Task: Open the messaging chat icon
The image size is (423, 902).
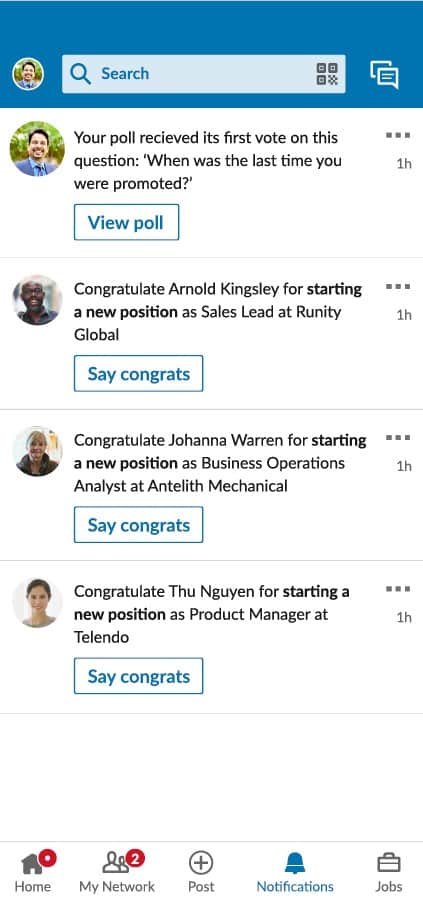Action: click(x=384, y=74)
